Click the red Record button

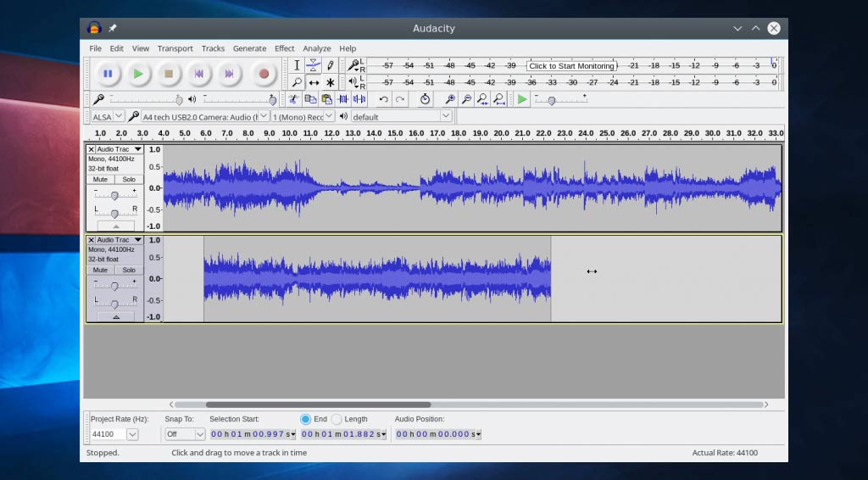264,74
